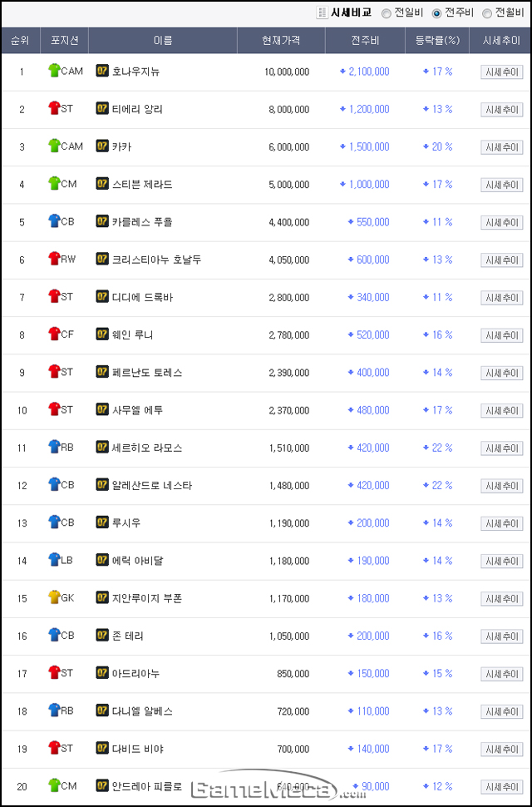This screenshot has width=532, height=807.
Task: Click the 시세비교 grid icon
Action: [322, 12]
